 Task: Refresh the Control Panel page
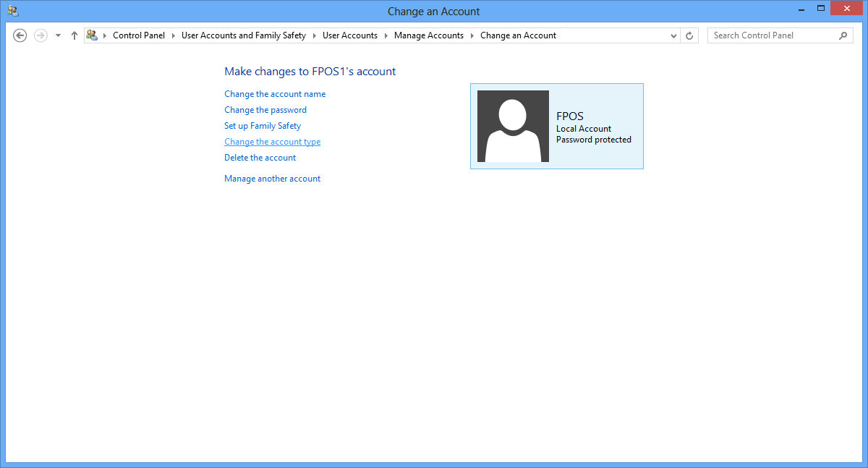(x=689, y=35)
